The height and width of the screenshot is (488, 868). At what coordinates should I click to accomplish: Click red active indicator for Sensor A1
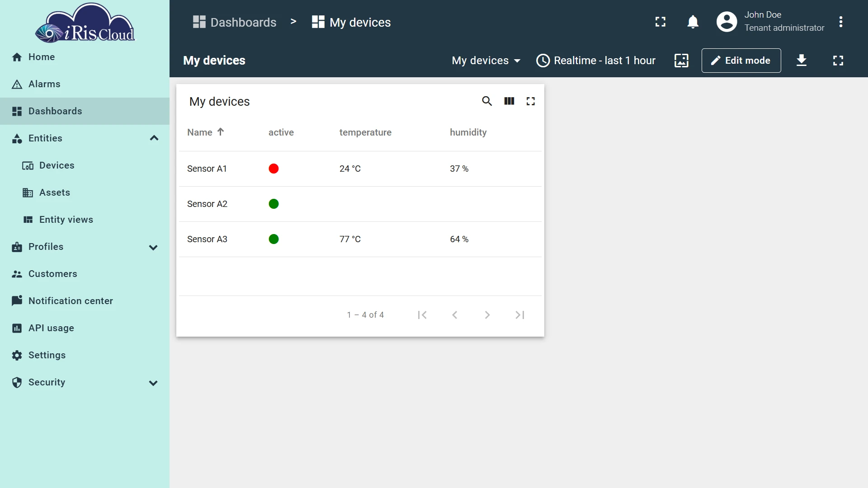pos(274,169)
